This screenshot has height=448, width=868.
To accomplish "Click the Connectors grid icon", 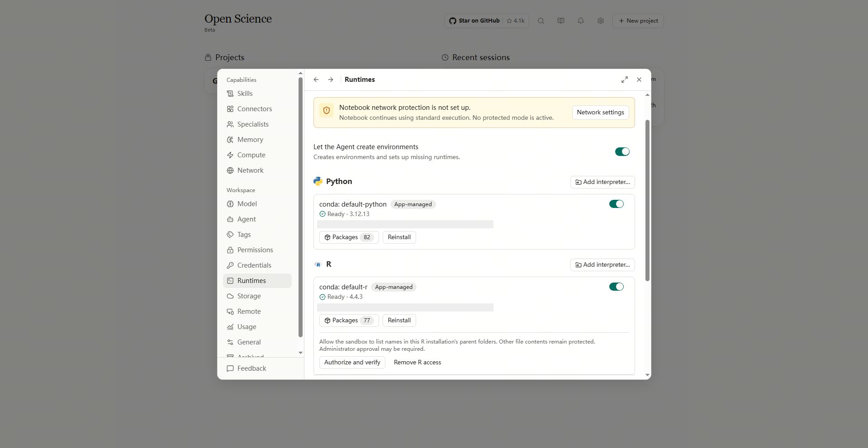I will tap(230, 109).
